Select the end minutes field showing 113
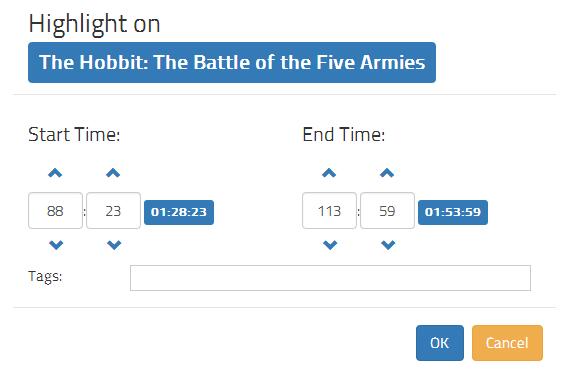 pos(330,211)
